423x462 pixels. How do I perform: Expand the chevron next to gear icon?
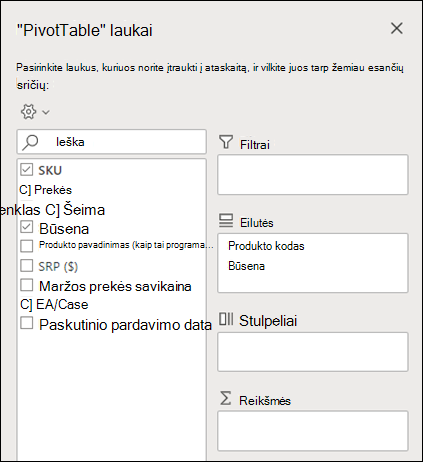[x=46, y=112]
